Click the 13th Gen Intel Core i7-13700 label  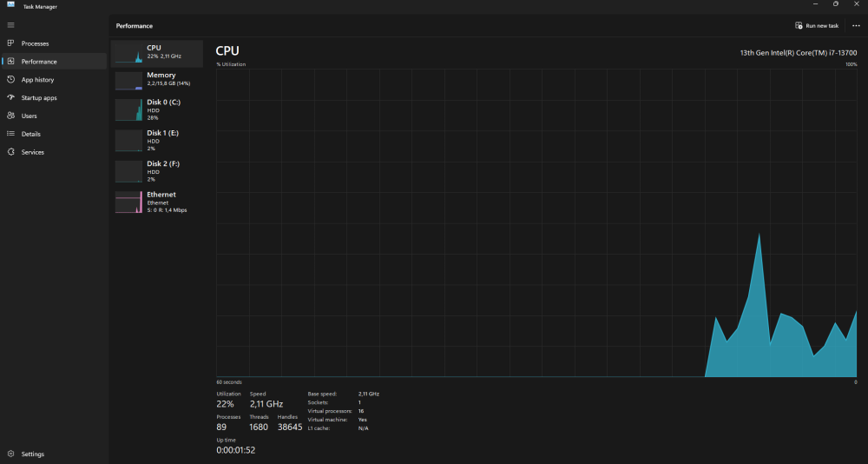tap(799, 53)
